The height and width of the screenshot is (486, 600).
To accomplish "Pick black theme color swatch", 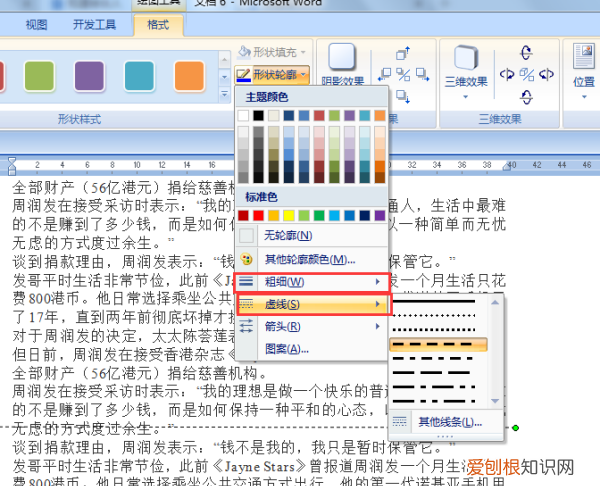I will point(258,116).
